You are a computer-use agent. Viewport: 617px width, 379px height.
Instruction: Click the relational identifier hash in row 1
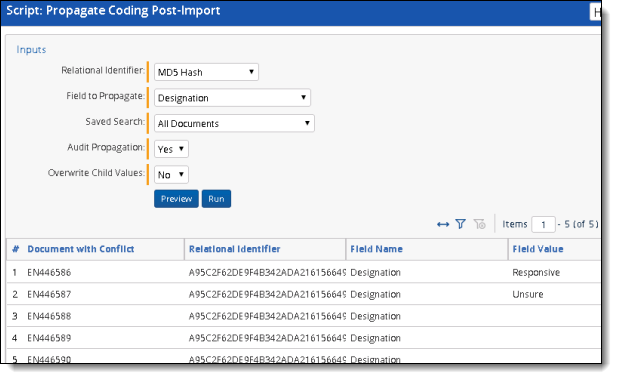[267, 272]
